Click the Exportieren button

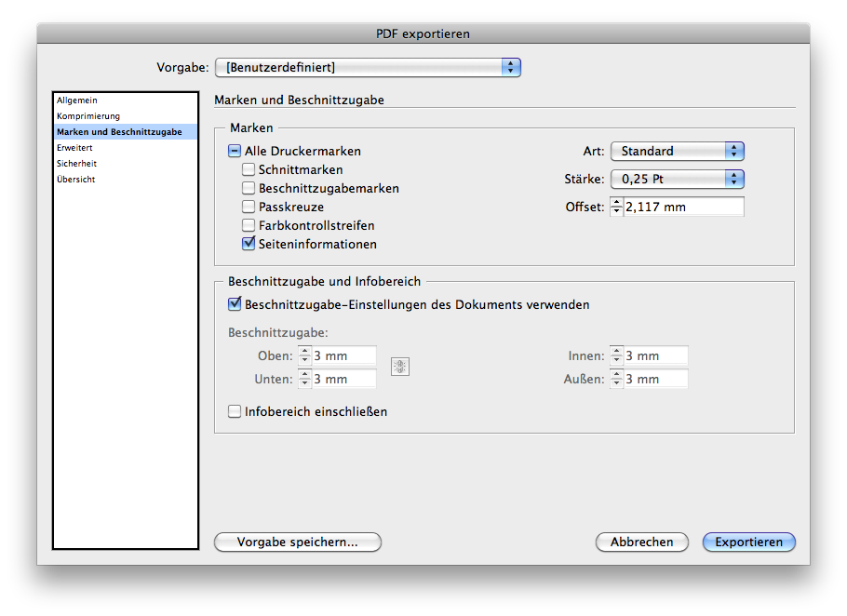pos(748,542)
